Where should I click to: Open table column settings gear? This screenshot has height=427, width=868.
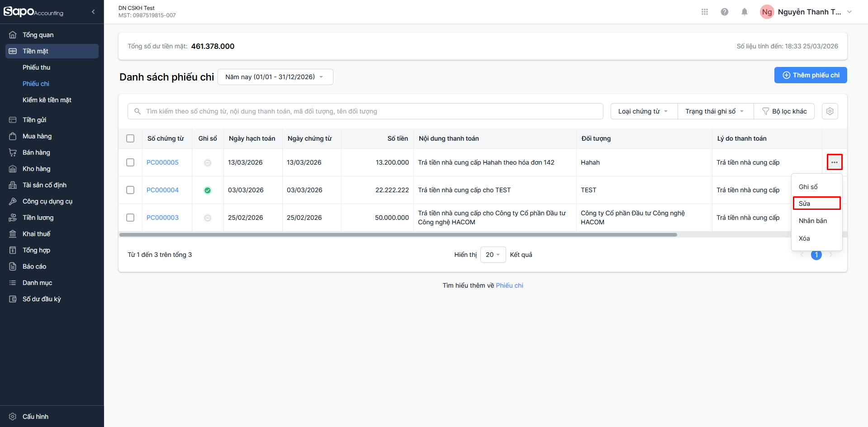(830, 111)
